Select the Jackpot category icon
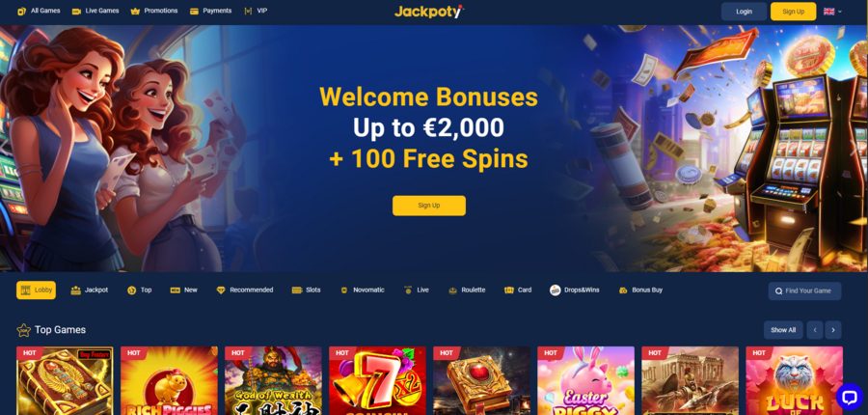The image size is (868, 415). point(76,290)
